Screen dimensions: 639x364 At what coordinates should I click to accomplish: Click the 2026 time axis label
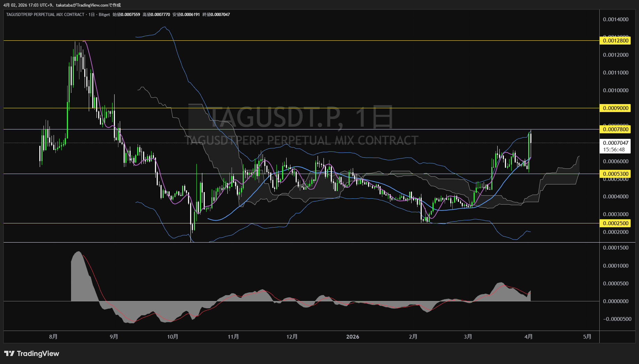coord(353,337)
